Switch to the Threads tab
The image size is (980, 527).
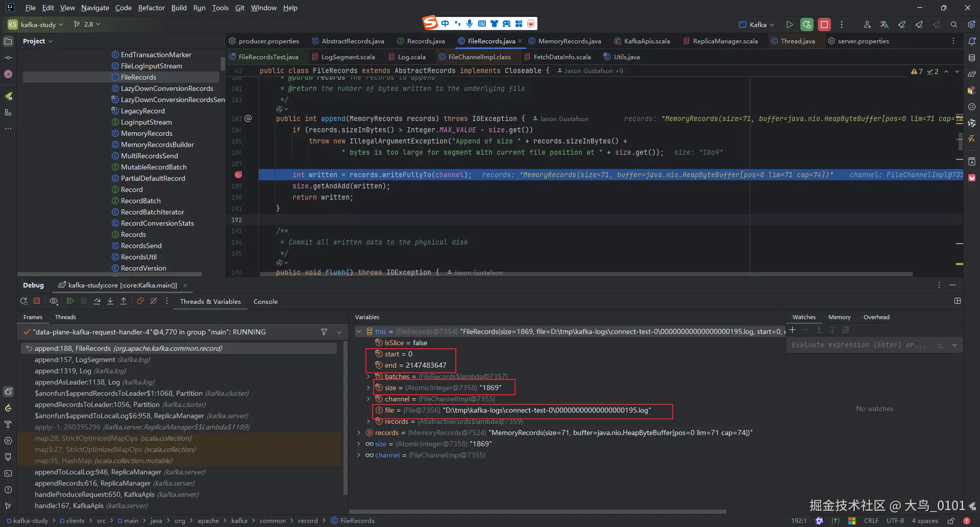coord(65,317)
